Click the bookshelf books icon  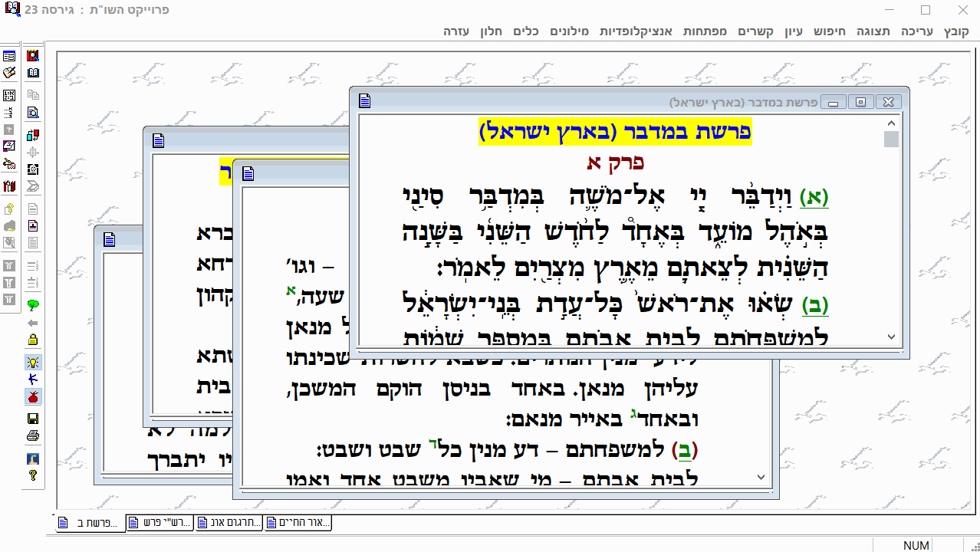pos(9,186)
